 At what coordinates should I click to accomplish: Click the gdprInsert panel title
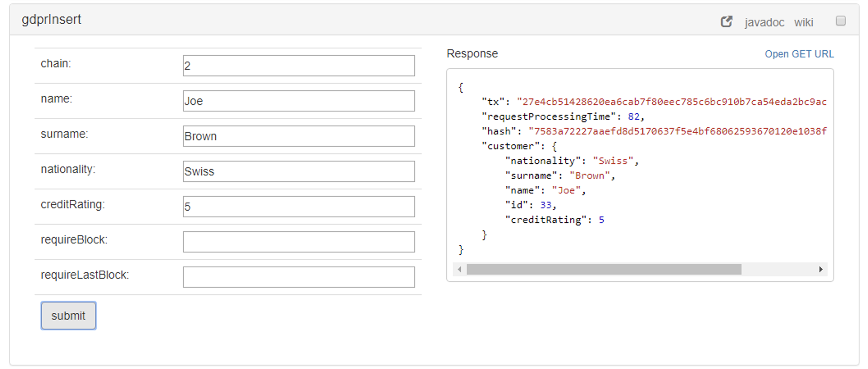click(x=52, y=20)
